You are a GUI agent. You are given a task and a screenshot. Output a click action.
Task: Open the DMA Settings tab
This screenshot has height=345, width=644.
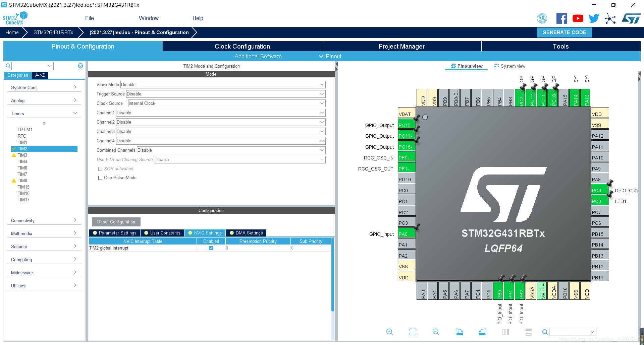tap(246, 233)
